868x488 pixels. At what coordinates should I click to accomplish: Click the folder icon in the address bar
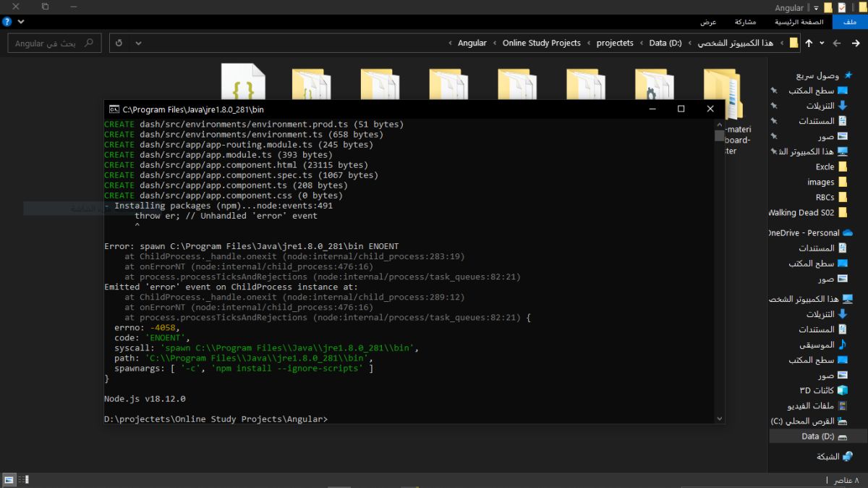[793, 43]
